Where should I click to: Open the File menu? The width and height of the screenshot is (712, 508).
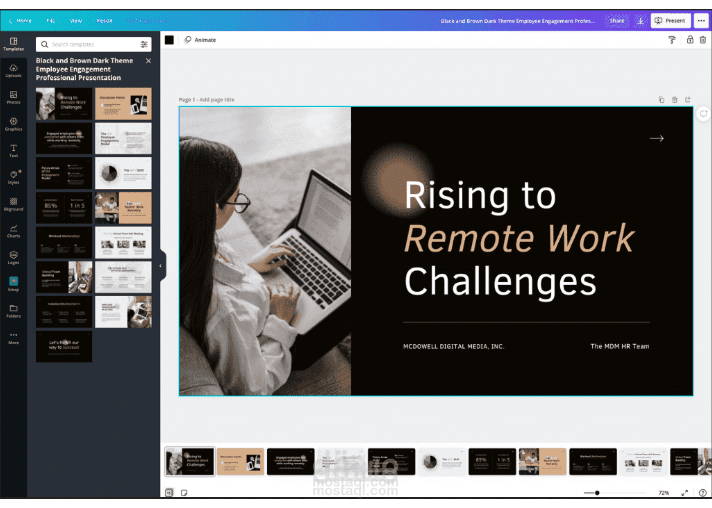[50, 20]
